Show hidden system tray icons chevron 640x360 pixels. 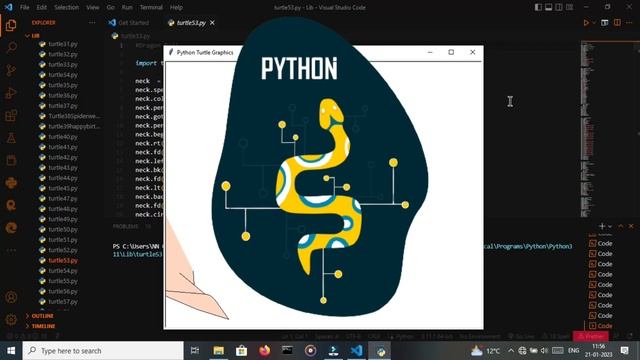(511, 351)
